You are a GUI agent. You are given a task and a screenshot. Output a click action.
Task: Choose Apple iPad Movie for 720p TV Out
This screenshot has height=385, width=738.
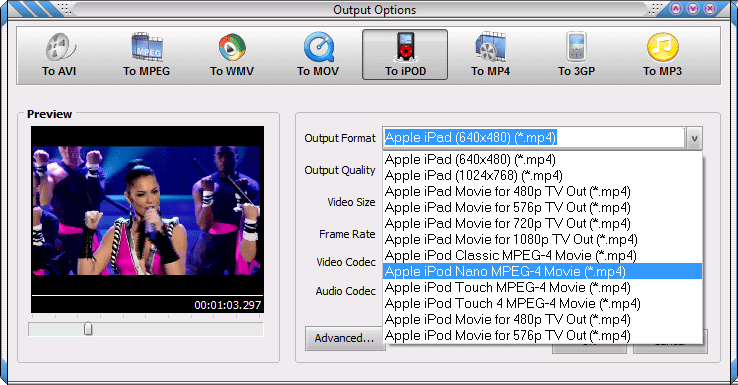pos(542,224)
